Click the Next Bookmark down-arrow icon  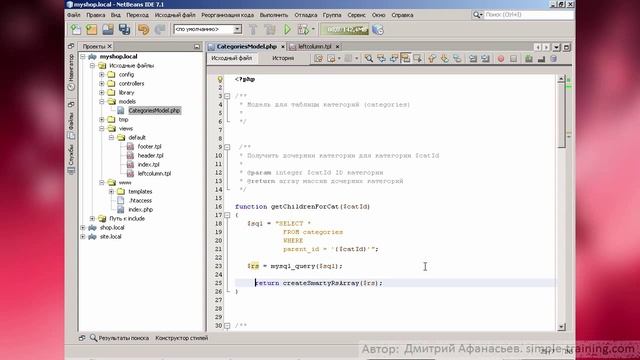tap(444, 59)
